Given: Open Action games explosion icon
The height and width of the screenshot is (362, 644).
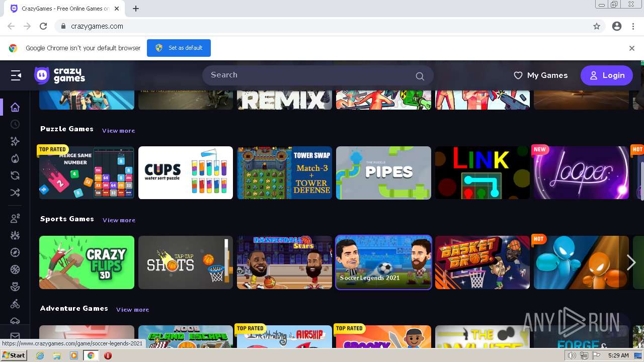Looking at the screenshot, I should (x=15, y=235).
